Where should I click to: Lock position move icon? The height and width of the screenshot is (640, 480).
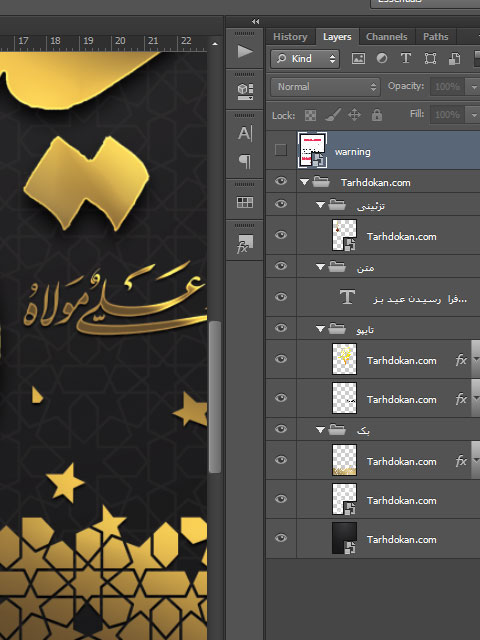point(354,115)
